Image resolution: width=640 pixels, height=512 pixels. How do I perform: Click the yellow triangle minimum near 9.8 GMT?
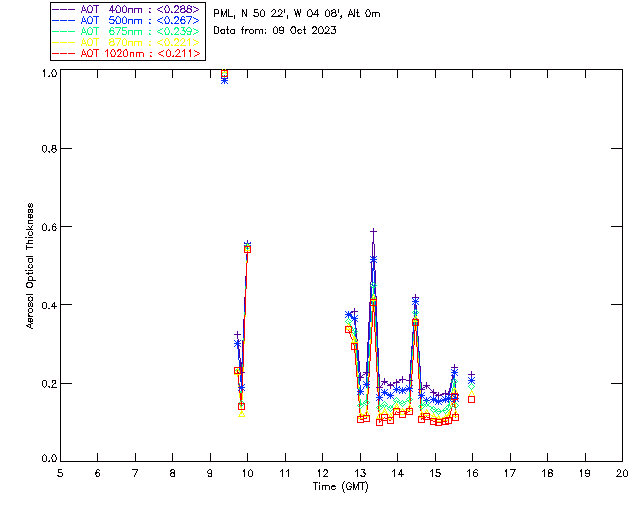tap(242, 414)
